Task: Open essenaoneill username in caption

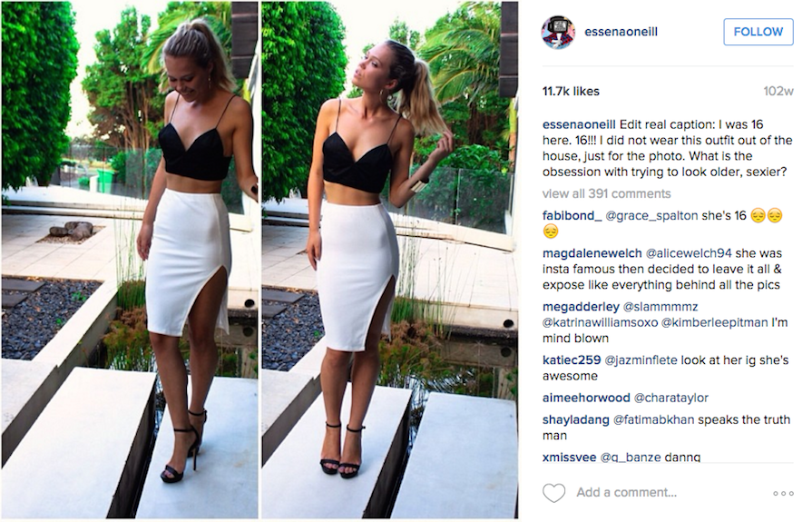Action: coord(579,124)
